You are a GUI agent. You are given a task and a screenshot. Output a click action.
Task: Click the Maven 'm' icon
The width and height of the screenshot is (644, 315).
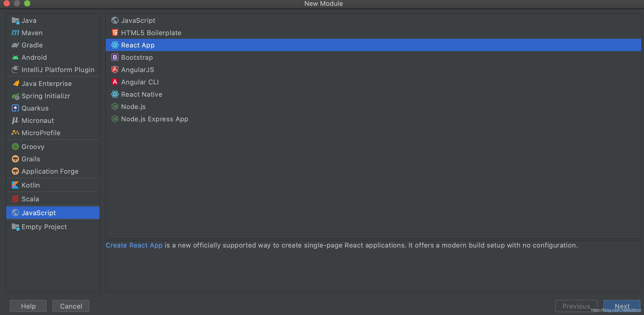(x=15, y=33)
